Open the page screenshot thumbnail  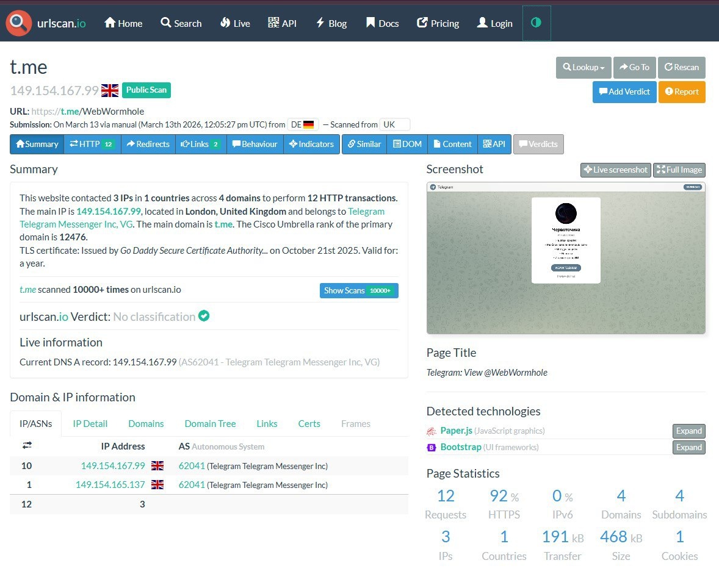point(566,258)
